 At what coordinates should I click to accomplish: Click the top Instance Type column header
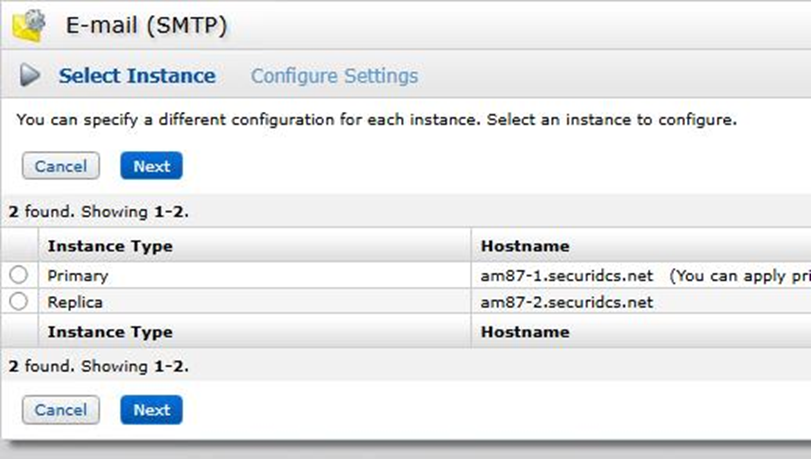pos(110,246)
